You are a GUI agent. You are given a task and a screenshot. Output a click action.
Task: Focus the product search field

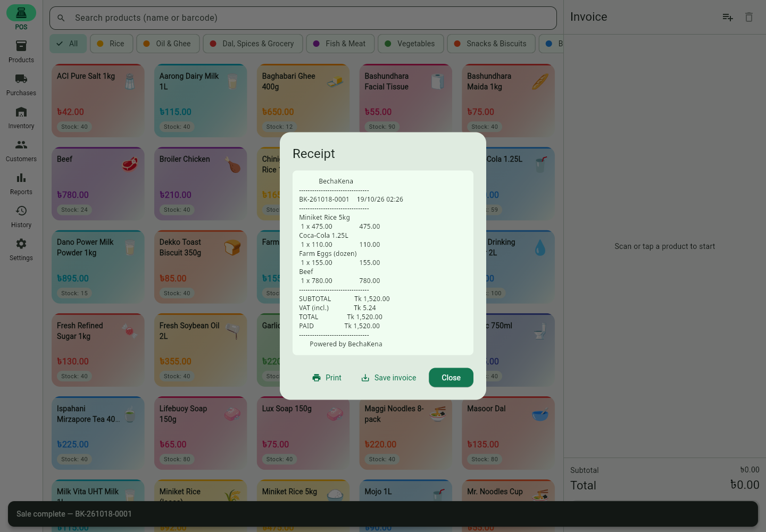[303, 18]
